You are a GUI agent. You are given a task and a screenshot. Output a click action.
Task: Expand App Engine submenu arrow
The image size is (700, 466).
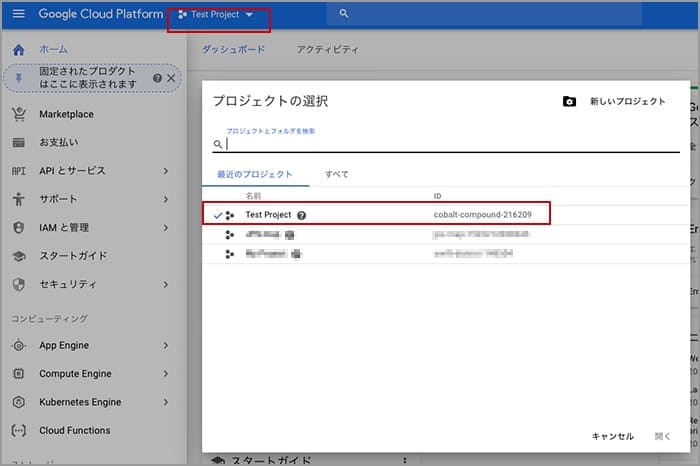click(x=166, y=345)
